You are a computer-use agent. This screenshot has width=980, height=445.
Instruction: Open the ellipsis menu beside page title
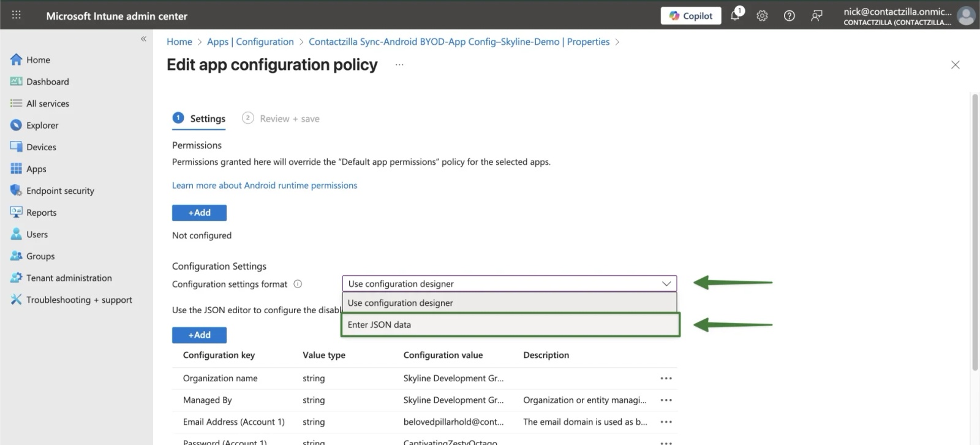coord(399,64)
